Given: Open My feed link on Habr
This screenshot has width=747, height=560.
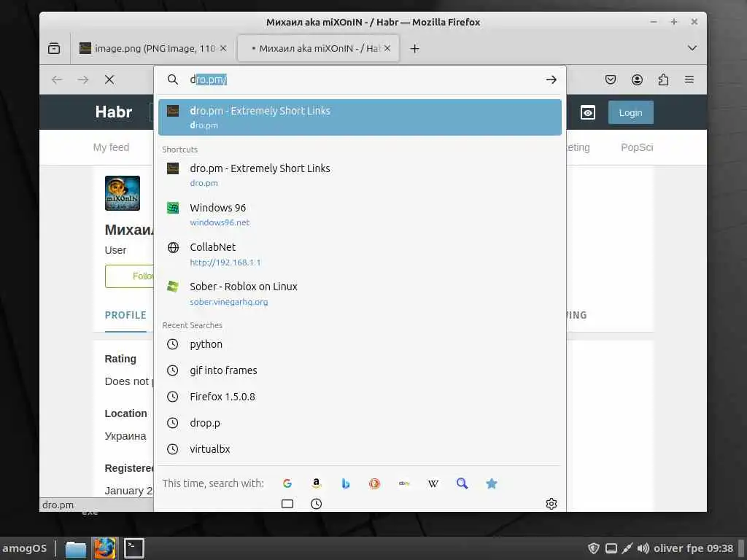Looking at the screenshot, I should click(x=111, y=147).
